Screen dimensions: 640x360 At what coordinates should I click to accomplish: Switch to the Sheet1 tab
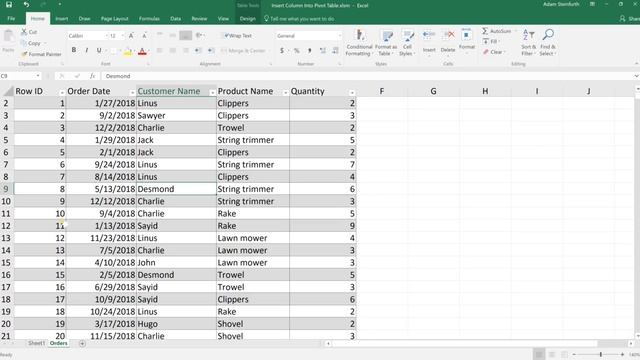(x=36, y=343)
